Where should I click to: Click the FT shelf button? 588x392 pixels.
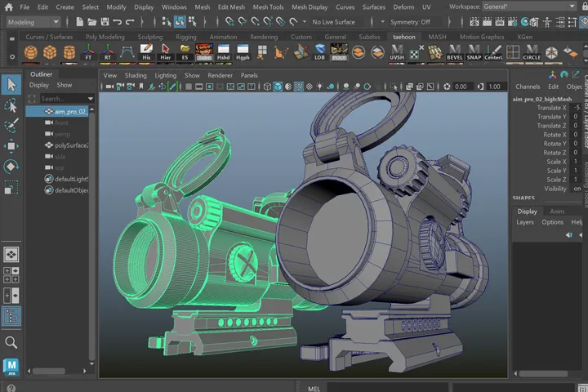pos(88,52)
